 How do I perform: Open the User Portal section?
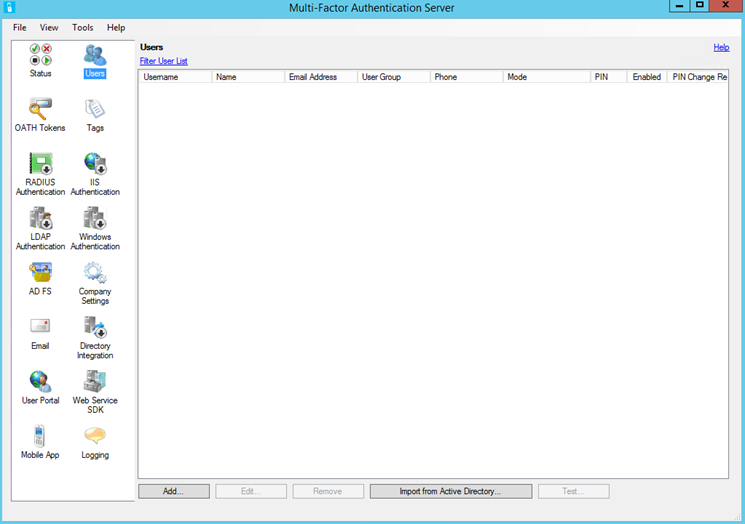[40, 388]
